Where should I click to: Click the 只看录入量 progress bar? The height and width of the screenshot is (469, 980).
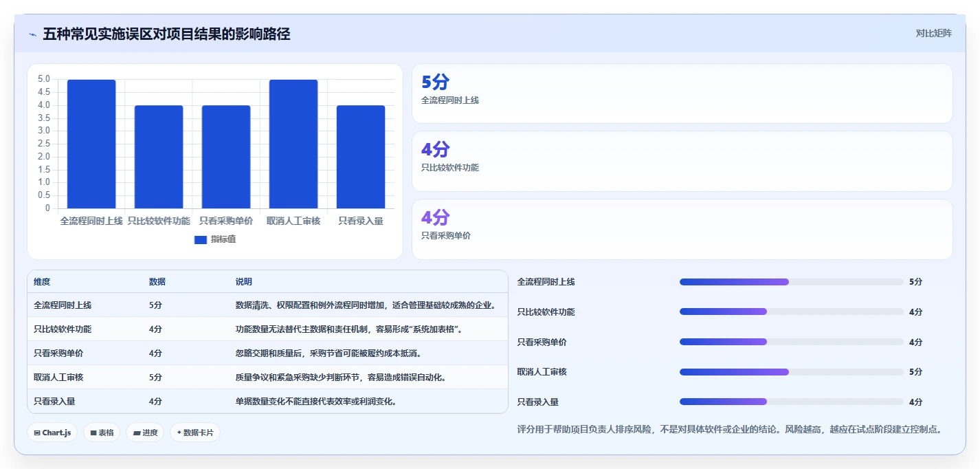pyautogui.click(x=791, y=402)
